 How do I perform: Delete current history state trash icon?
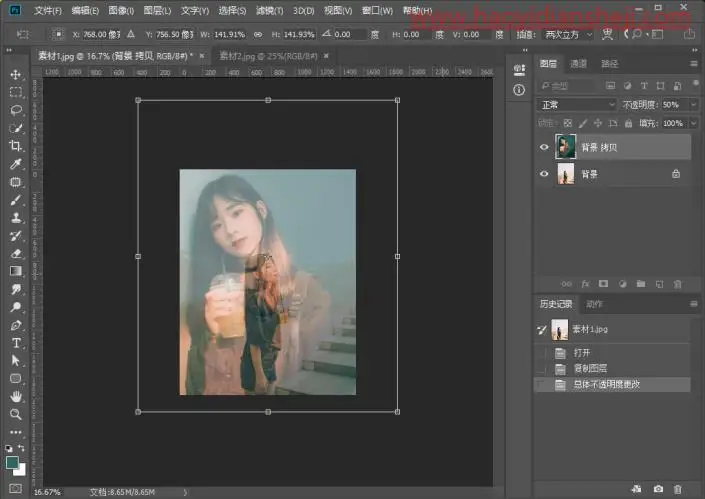[x=678, y=489]
